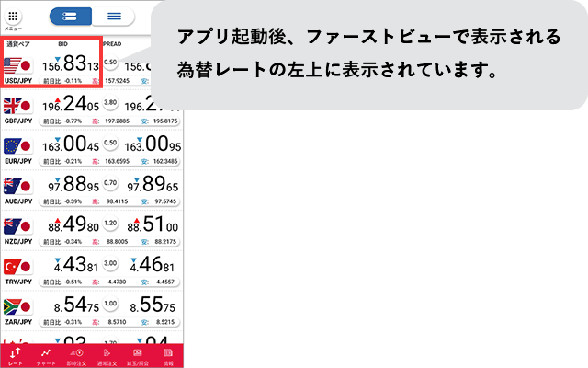588x368 pixels.
Task: Select the ZAR/JPY flag pair icon
Action: coord(18,307)
